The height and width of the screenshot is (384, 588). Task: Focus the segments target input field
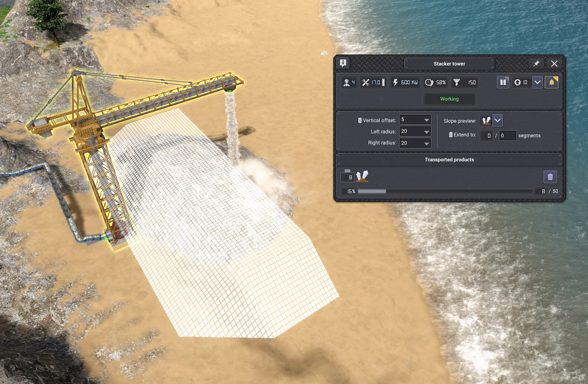508,135
